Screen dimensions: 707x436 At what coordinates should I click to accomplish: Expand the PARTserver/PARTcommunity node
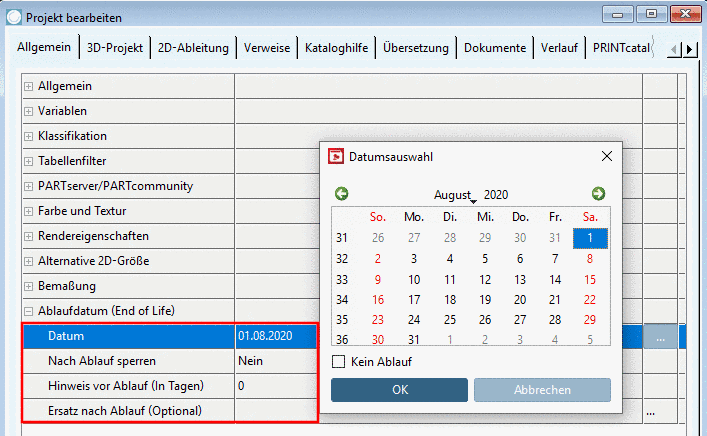28,186
